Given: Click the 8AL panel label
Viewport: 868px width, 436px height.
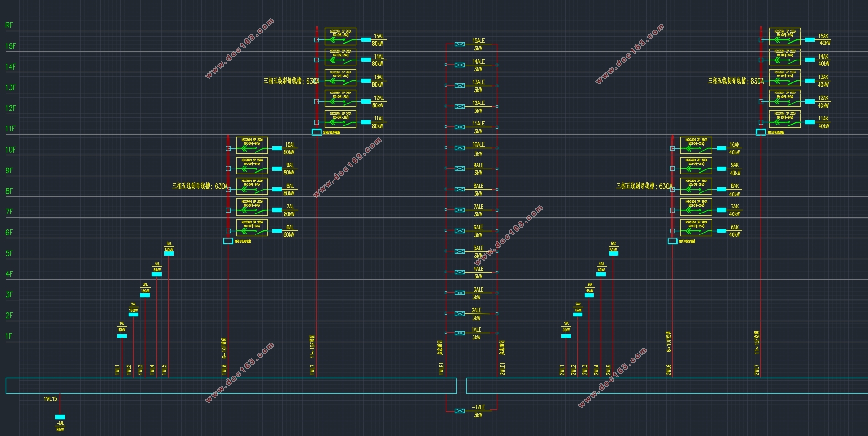Looking at the screenshot, I should 290,185.
